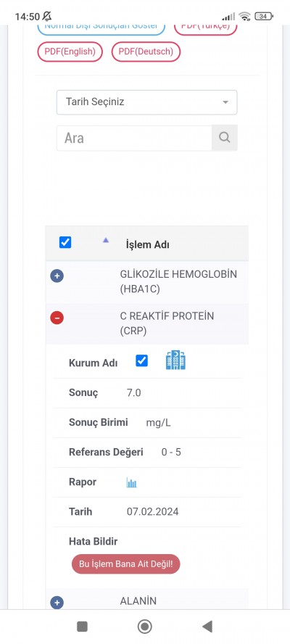Click the Ara search input field
290x644 pixels.
pos(134,138)
